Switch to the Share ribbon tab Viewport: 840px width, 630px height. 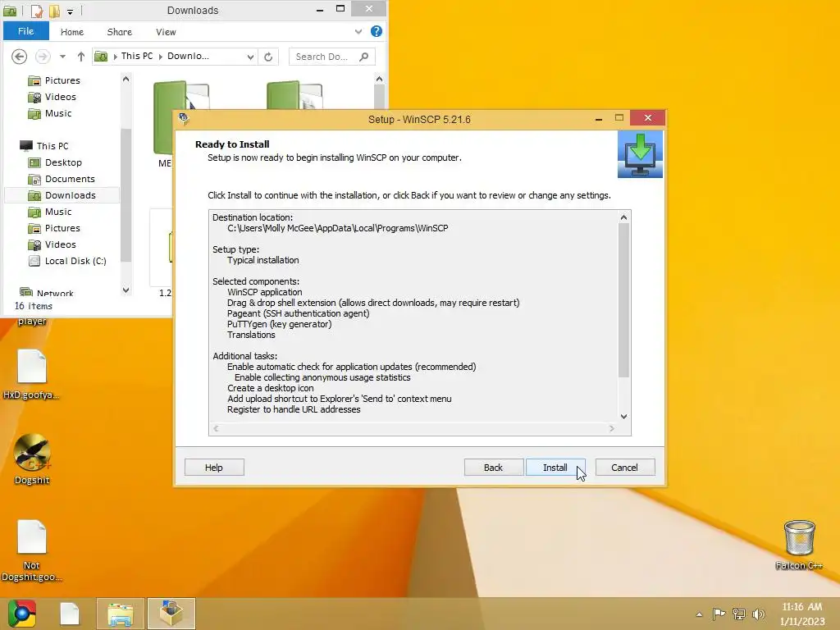coord(120,32)
